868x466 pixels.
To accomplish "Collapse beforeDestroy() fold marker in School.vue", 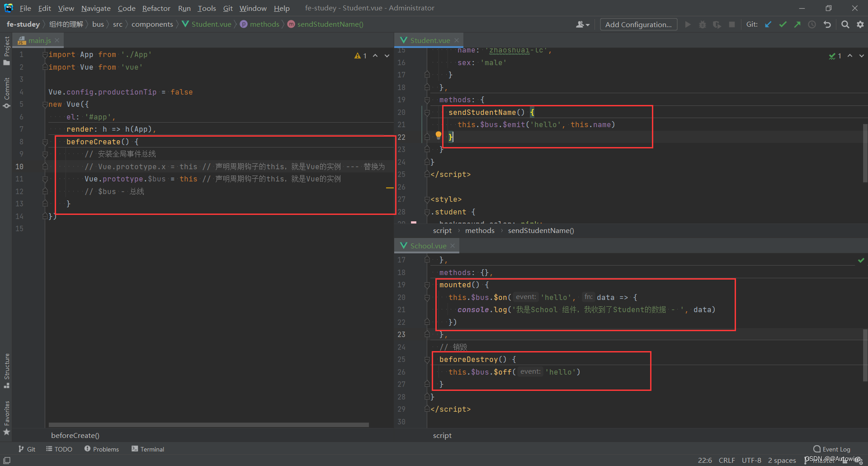I will [x=427, y=360].
